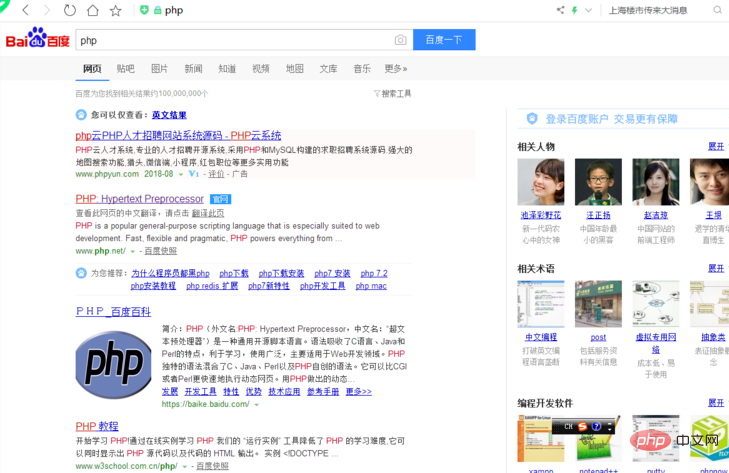Open camera image search in the search box

pyautogui.click(x=400, y=40)
